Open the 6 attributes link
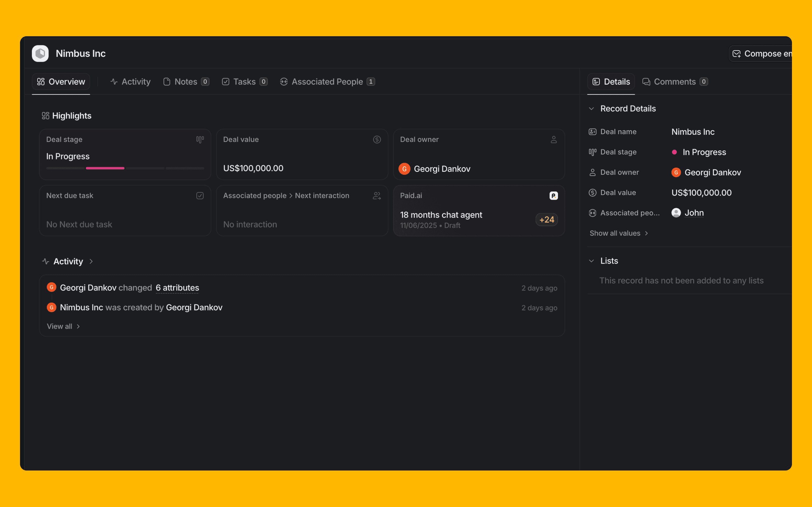Screen dimensions: 812x507 (x=177, y=288)
